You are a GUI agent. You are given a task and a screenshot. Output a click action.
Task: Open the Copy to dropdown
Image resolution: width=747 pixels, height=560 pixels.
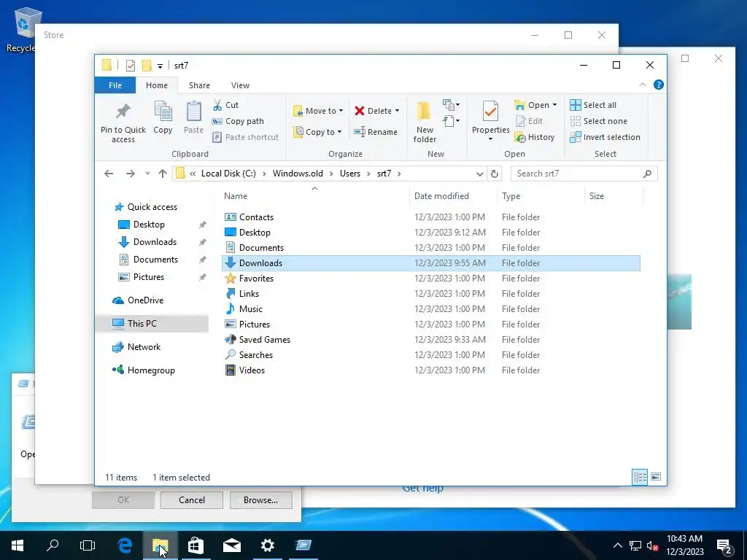[x=318, y=132]
